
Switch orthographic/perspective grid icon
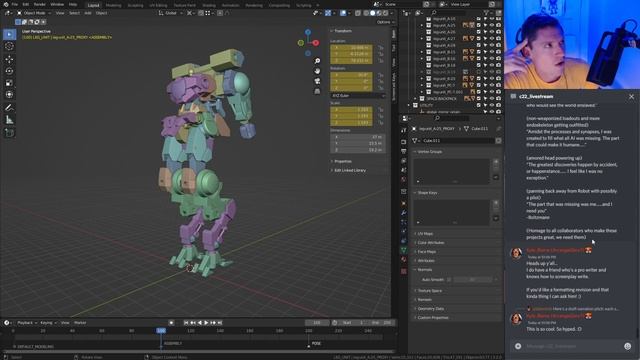(x=318, y=91)
